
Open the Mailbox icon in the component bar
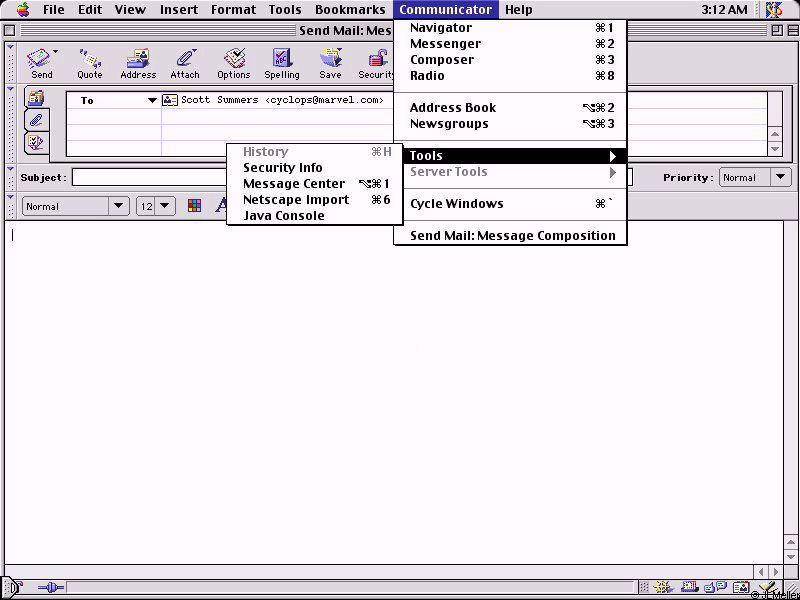click(689, 587)
